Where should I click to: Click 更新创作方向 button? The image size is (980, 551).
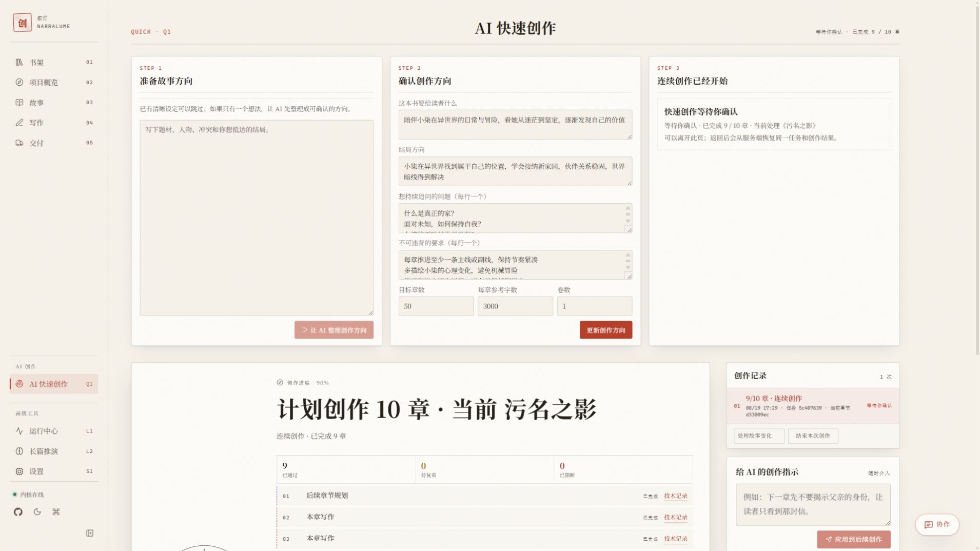tap(606, 330)
